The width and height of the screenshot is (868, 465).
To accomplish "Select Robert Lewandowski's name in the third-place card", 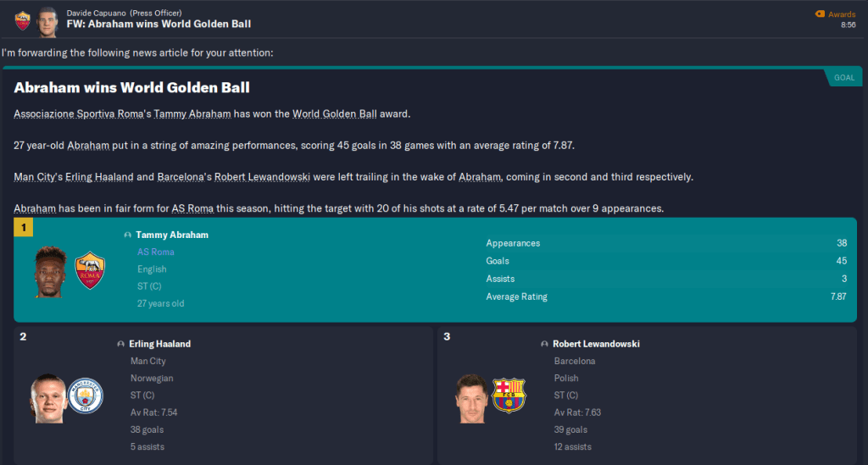I will click(596, 344).
